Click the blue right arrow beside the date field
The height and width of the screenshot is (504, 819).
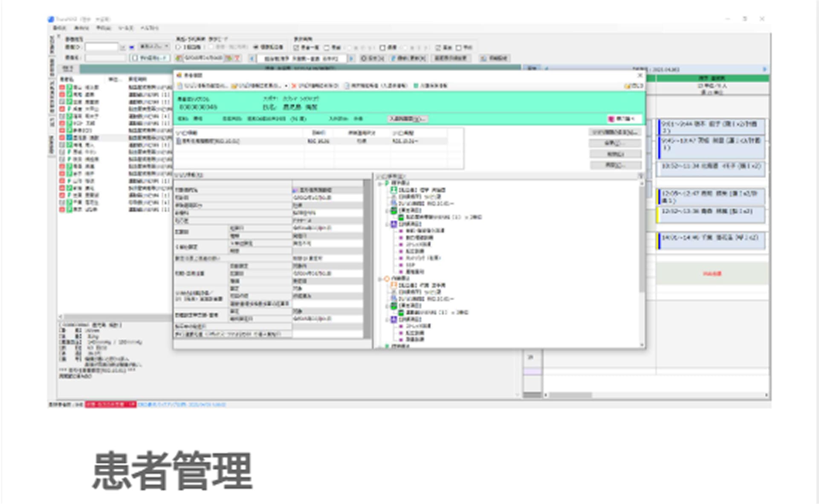coord(351,58)
